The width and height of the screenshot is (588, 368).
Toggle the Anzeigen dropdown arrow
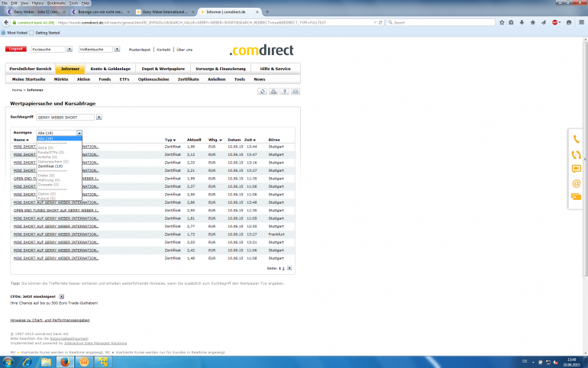coord(79,133)
